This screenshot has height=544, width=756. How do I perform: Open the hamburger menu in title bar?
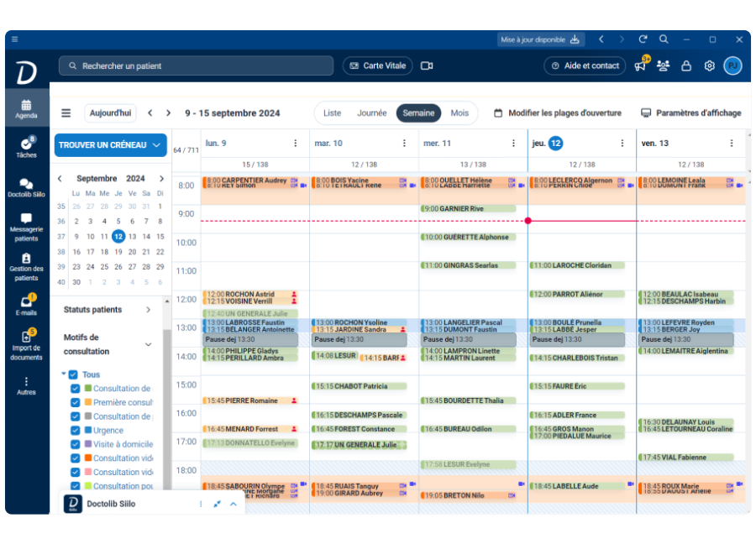tap(15, 39)
